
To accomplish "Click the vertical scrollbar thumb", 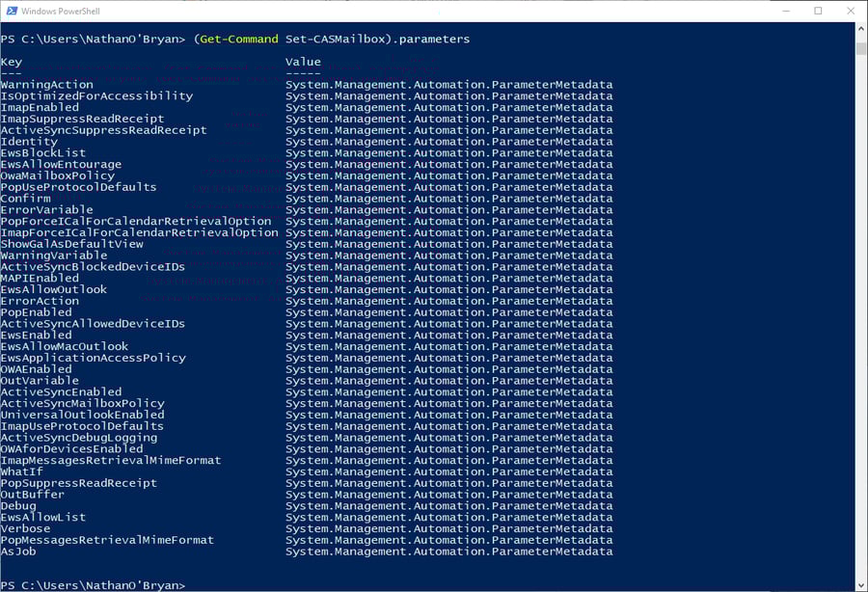I will [x=860, y=48].
